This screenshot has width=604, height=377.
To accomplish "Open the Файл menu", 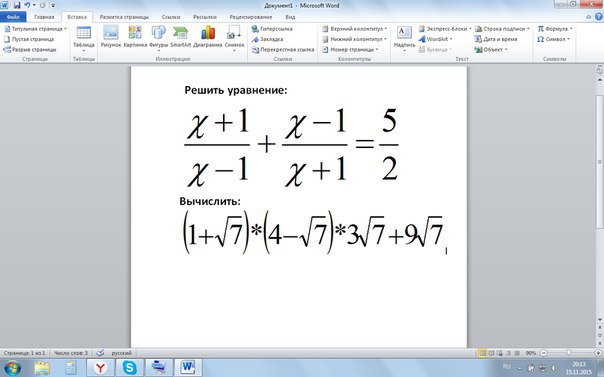I will 13,17.
